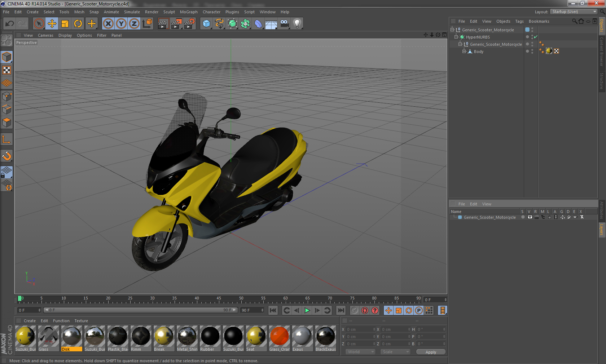Image resolution: width=606 pixels, height=364 pixels.
Task: Toggle autokeying button
Action: point(365,310)
